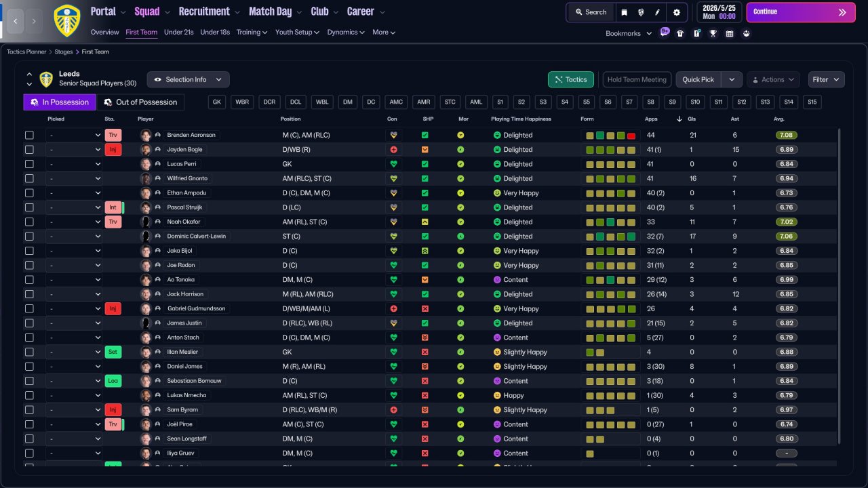Image resolution: width=868 pixels, height=488 pixels.
Task: Open the messages inbox icon with 9+ badge
Action: click(x=664, y=33)
